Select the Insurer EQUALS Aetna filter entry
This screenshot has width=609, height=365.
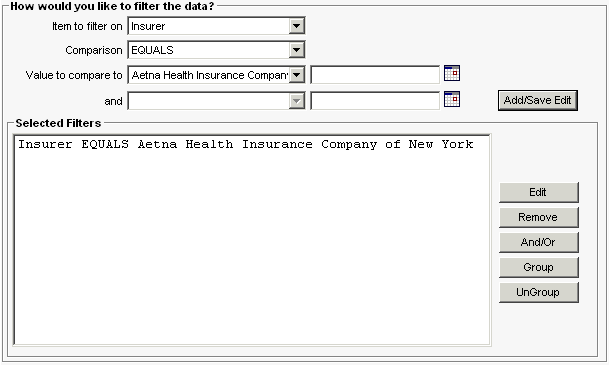pyautogui.click(x=246, y=144)
